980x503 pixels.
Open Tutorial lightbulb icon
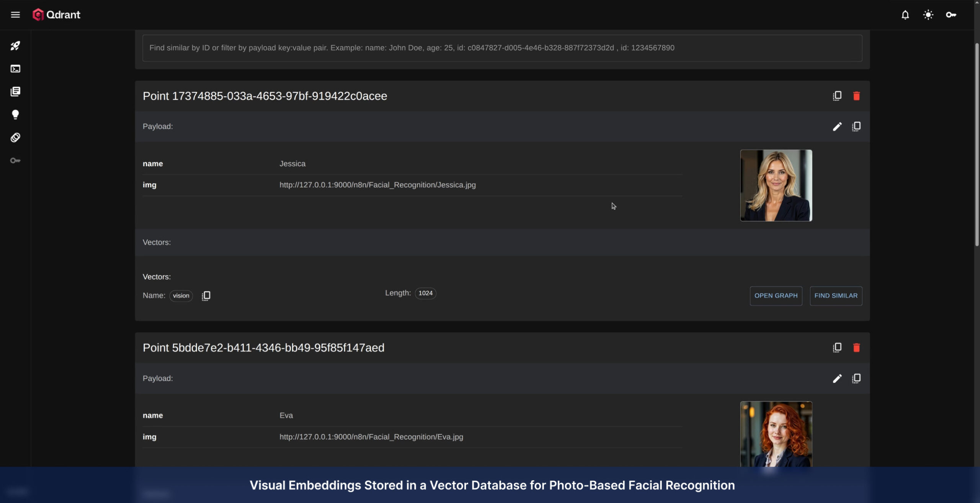pyautogui.click(x=15, y=115)
